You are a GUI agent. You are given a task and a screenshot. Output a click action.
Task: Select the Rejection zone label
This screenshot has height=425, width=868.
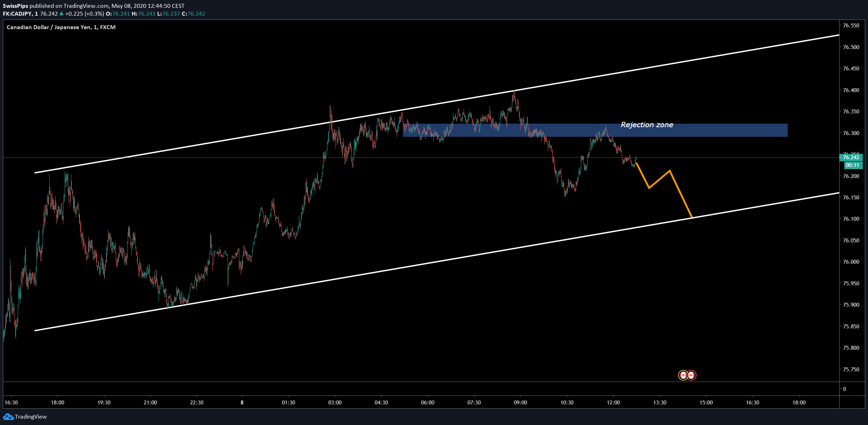tap(647, 125)
